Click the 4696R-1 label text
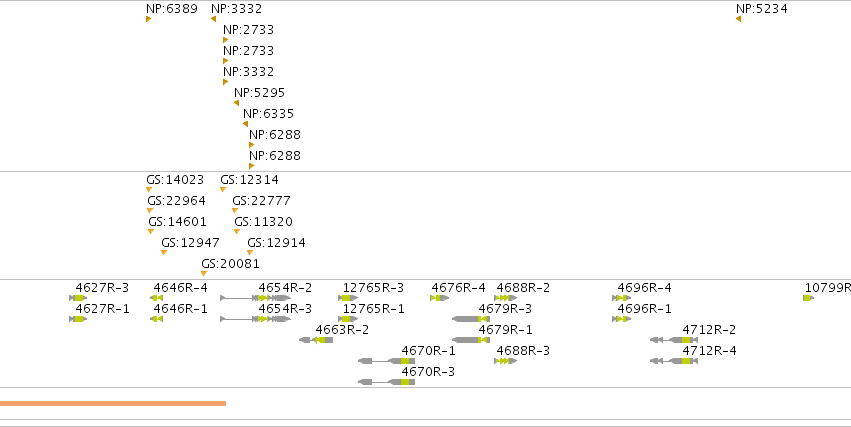The width and height of the screenshot is (851, 427). pos(644,309)
